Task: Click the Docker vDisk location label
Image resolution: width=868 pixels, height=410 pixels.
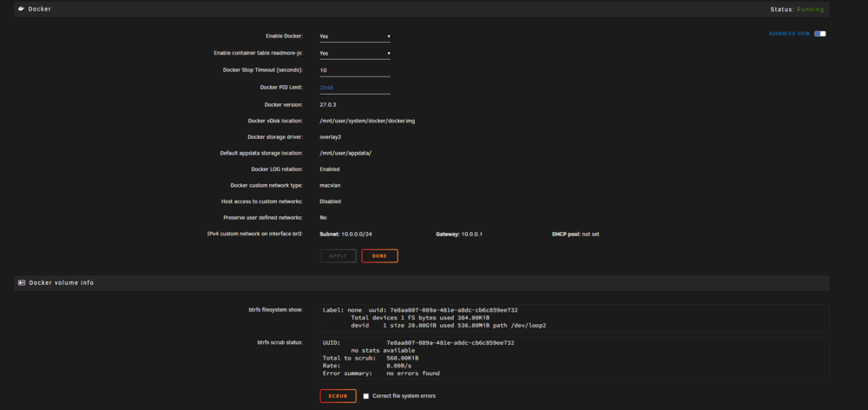Action: tap(275, 121)
